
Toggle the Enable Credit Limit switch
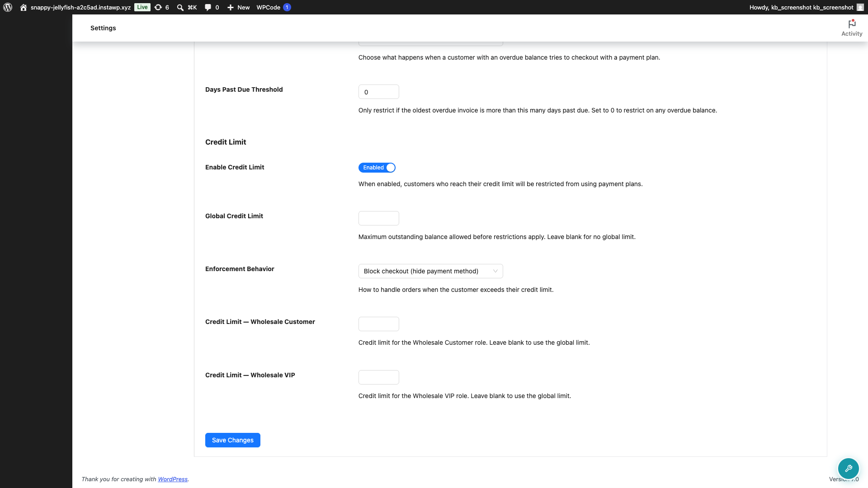coord(377,168)
